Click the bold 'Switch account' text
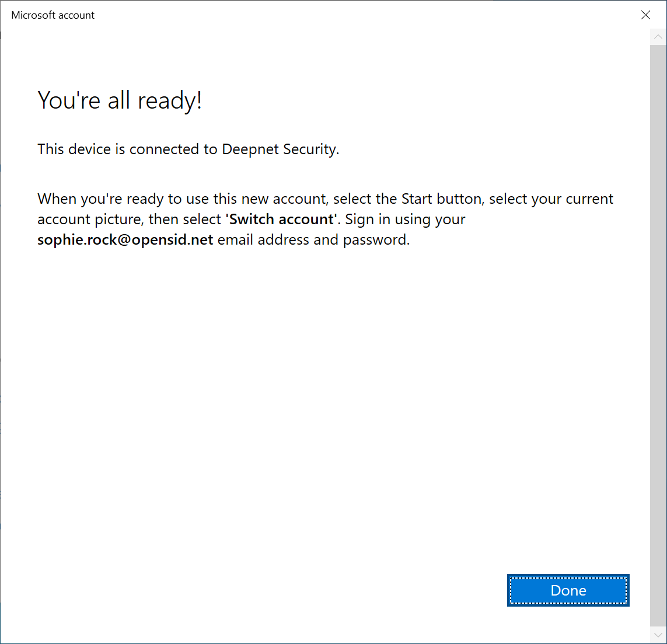This screenshot has width=667, height=644. [x=281, y=220]
